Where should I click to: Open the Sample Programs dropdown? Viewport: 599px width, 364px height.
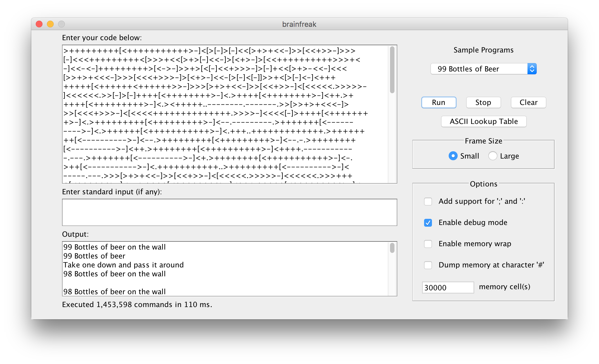(x=483, y=69)
